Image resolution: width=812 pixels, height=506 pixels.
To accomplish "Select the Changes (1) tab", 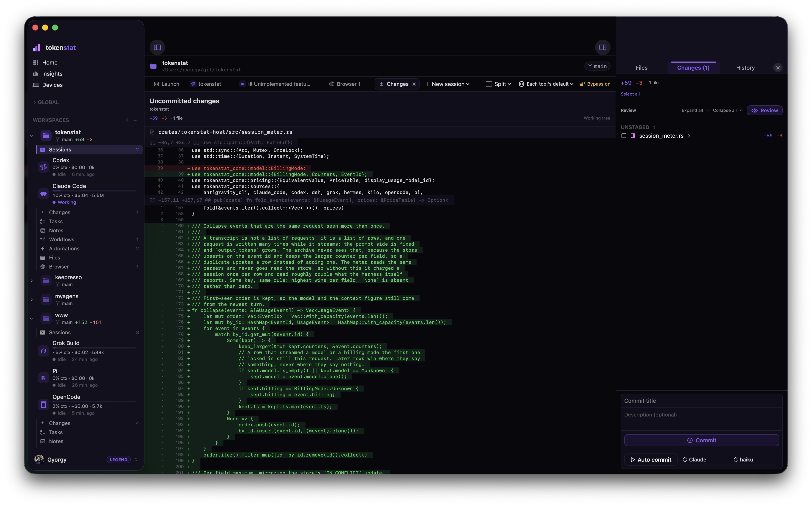I will point(693,68).
